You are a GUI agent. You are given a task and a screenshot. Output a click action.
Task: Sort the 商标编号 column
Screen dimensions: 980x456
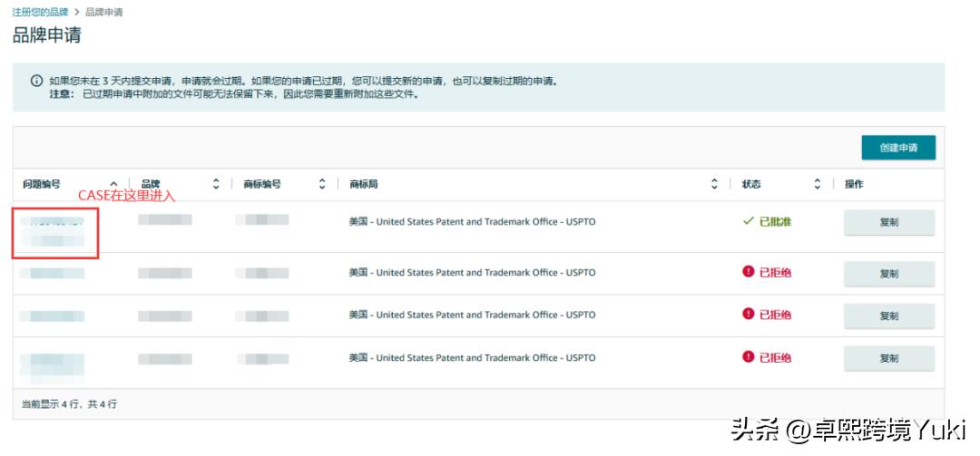322,184
